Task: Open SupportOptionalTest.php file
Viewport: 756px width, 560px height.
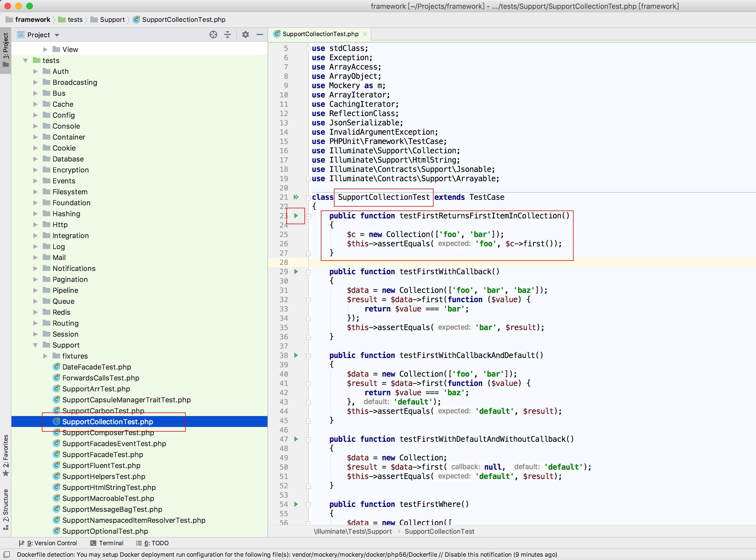Action: click(x=105, y=531)
